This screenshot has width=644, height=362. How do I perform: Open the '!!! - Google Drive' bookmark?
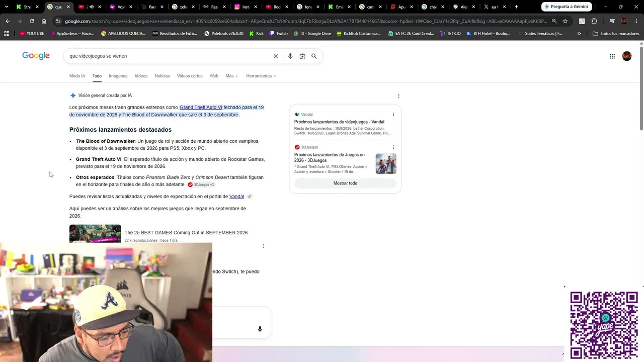pyautogui.click(x=312, y=34)
